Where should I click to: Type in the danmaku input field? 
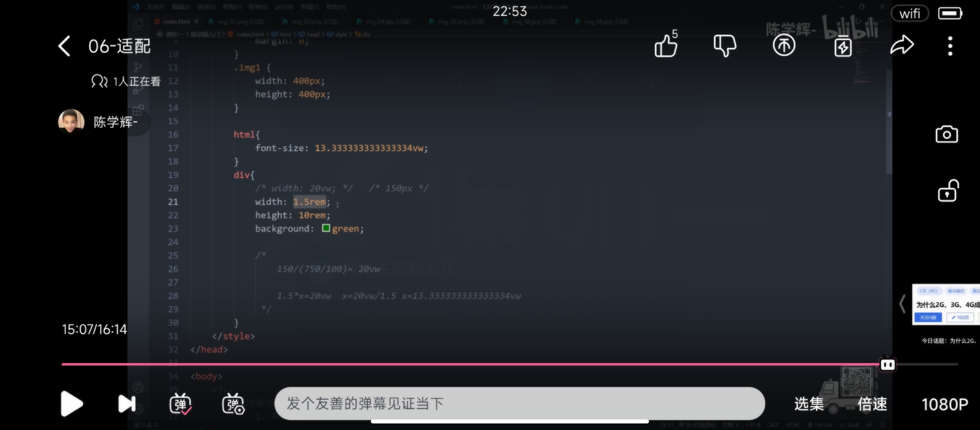(x=518, y=403)
